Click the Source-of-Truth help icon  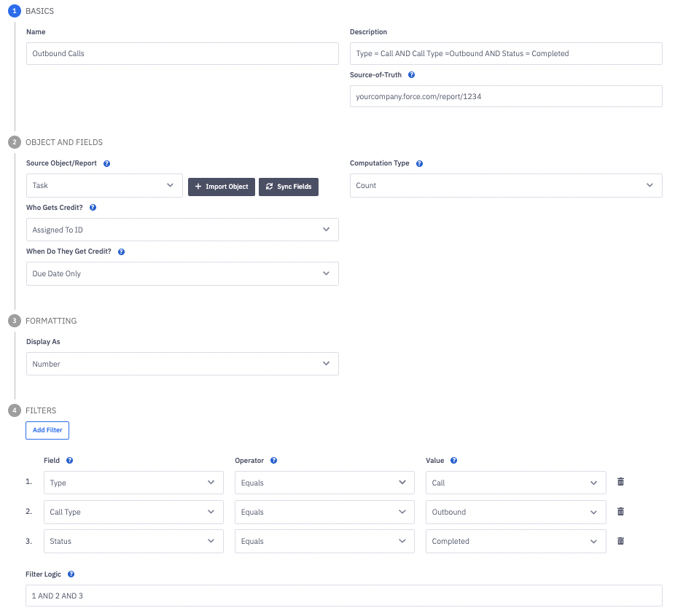coord(412,75)
